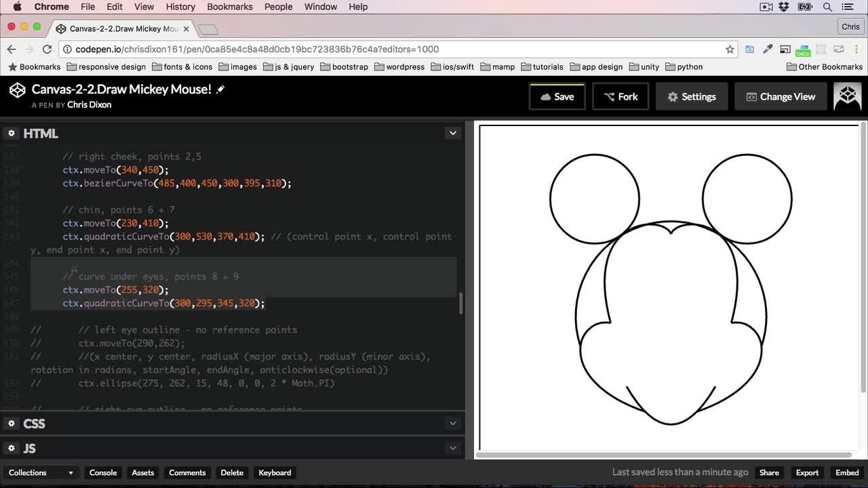Open the HTML editor settings gear
Image resolution: width=868 pixels, height=488 pixels.
tap(12, 134)
